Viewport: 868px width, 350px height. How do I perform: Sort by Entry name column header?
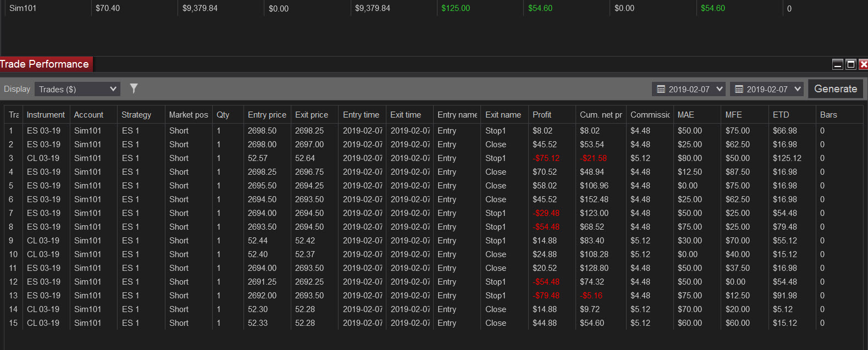pos(457,115)
